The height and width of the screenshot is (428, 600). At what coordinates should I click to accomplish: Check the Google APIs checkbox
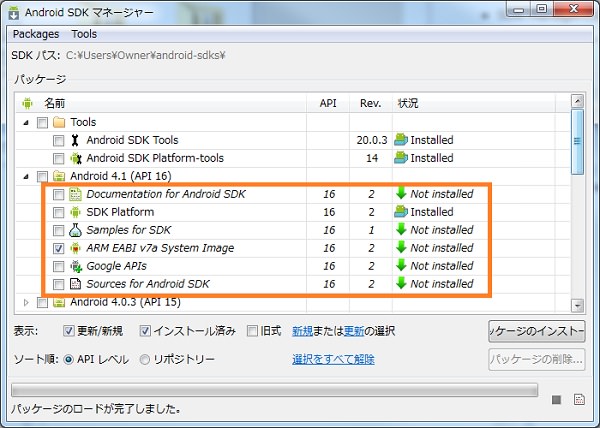(58, 267)
